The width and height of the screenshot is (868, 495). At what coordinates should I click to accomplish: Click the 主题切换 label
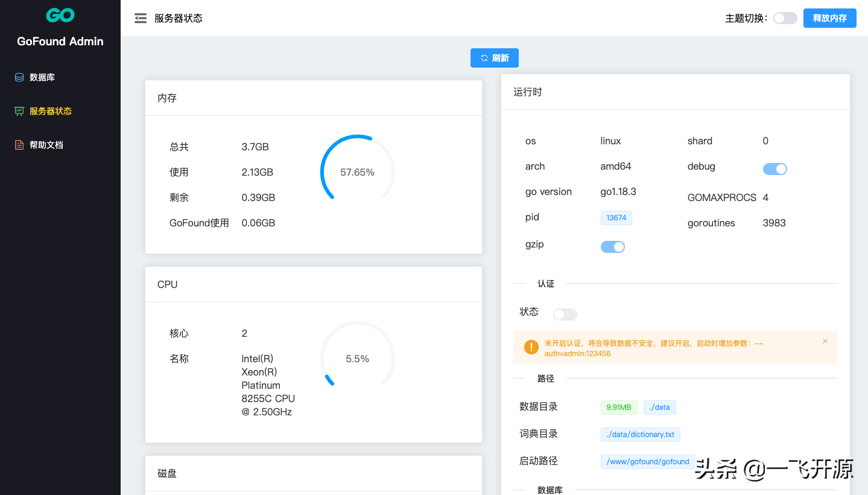746,18
